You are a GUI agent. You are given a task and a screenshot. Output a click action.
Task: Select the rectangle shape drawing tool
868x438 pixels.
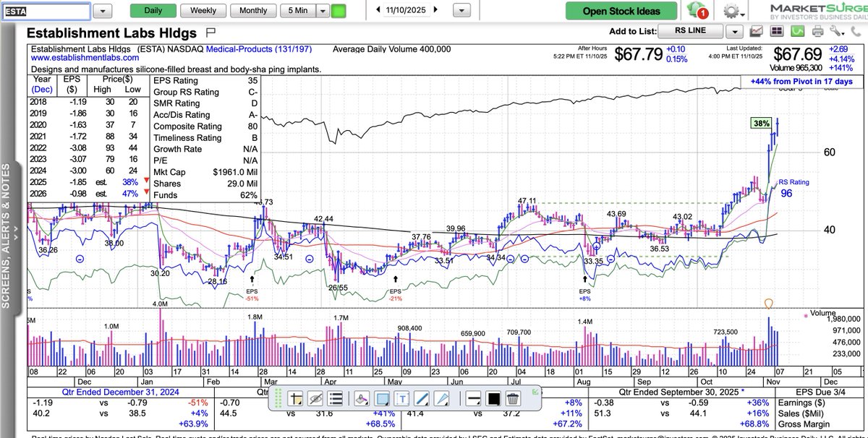coord(383,398)
